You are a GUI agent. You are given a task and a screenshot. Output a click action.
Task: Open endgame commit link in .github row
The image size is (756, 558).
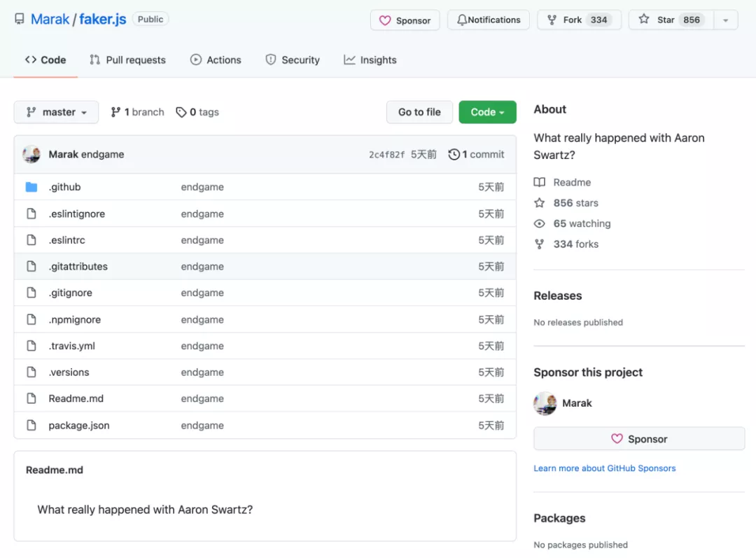(x=202, y=187)
